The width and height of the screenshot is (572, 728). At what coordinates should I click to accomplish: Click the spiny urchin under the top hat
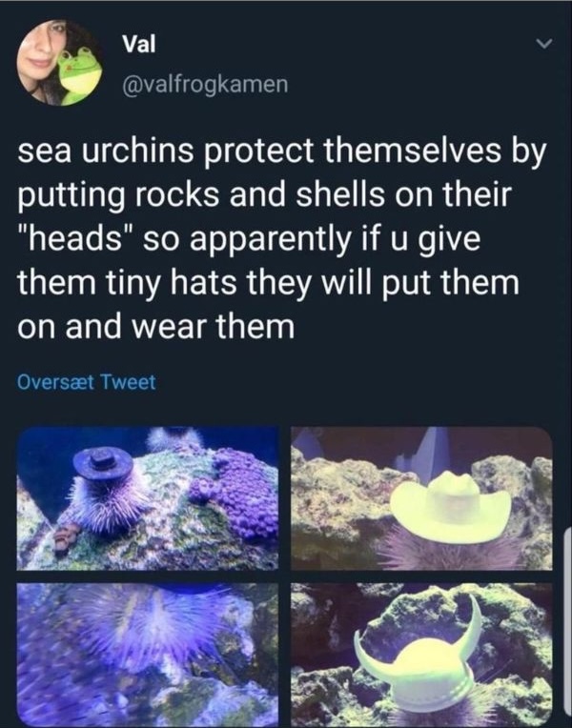[x=107, y=506]
